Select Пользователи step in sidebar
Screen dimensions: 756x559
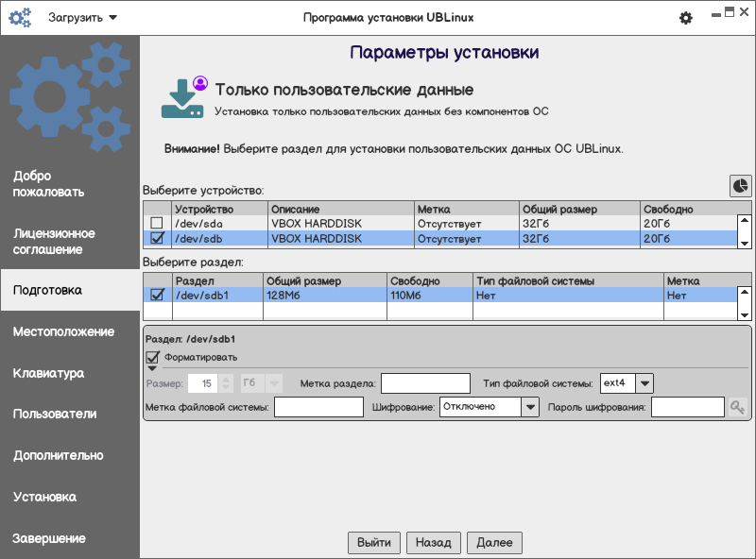55,414
